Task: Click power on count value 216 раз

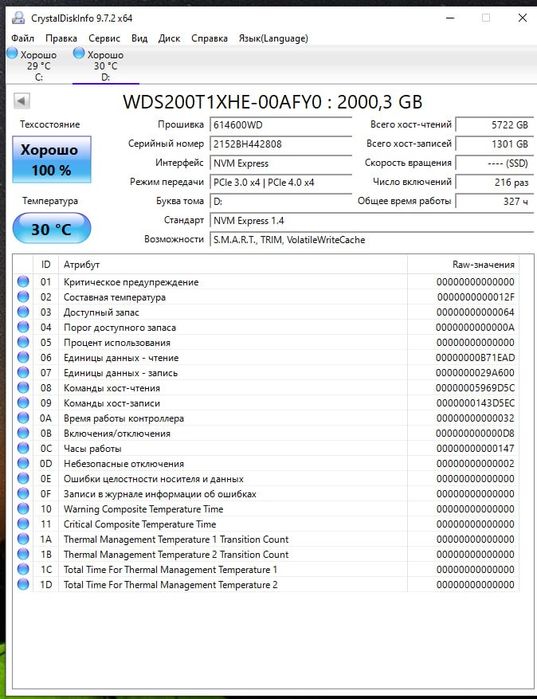Action: coord(494,182)
